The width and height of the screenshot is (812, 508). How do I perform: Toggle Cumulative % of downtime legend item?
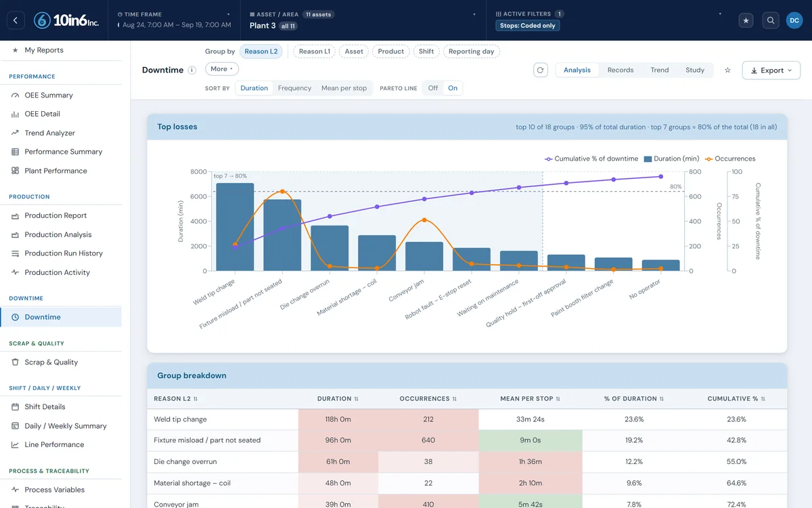[591, 158]
